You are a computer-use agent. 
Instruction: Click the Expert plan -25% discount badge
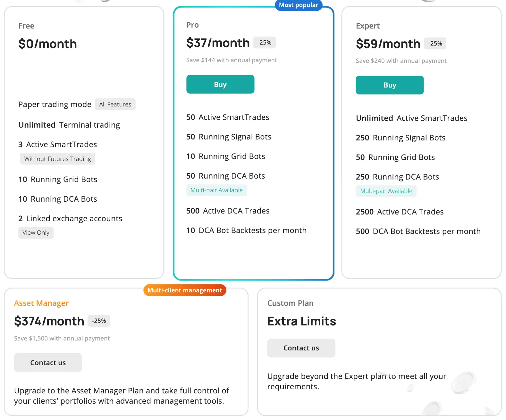pyautogui.click(x=435, y=44)
